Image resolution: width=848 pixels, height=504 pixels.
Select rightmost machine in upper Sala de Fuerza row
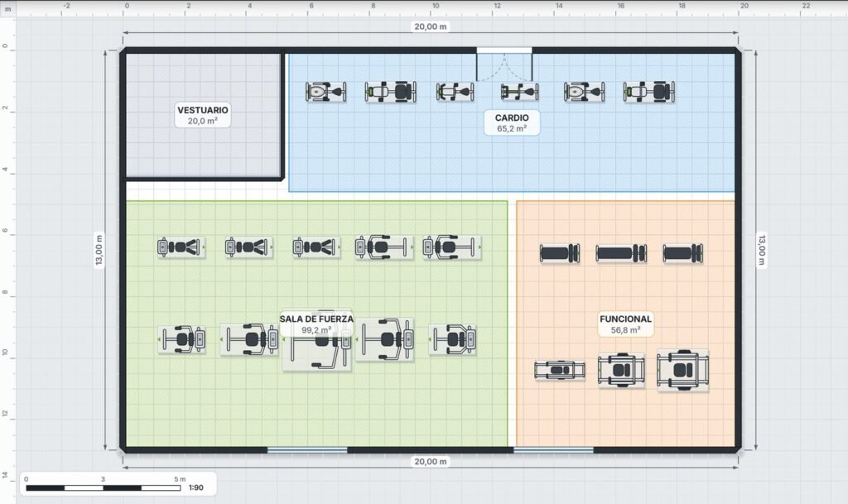[x=452, y=247]
